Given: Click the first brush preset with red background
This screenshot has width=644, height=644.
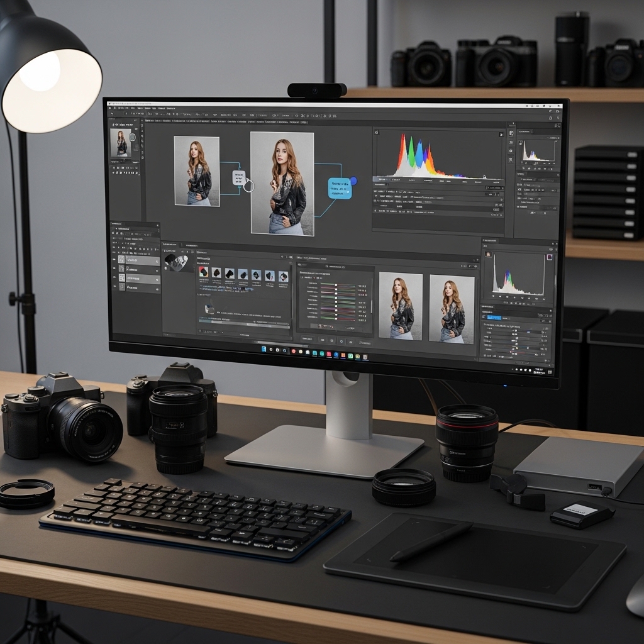Looking at the screenshot, I should [x=203, y=272].
